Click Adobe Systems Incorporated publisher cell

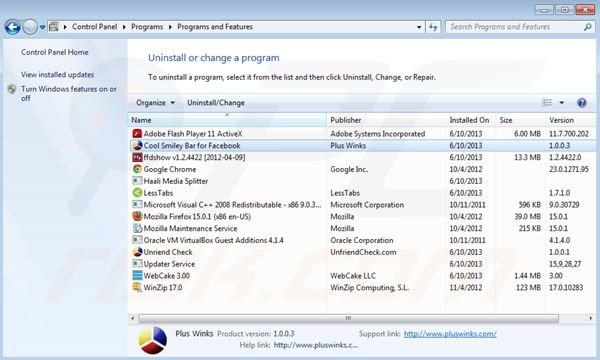point(378,134)
